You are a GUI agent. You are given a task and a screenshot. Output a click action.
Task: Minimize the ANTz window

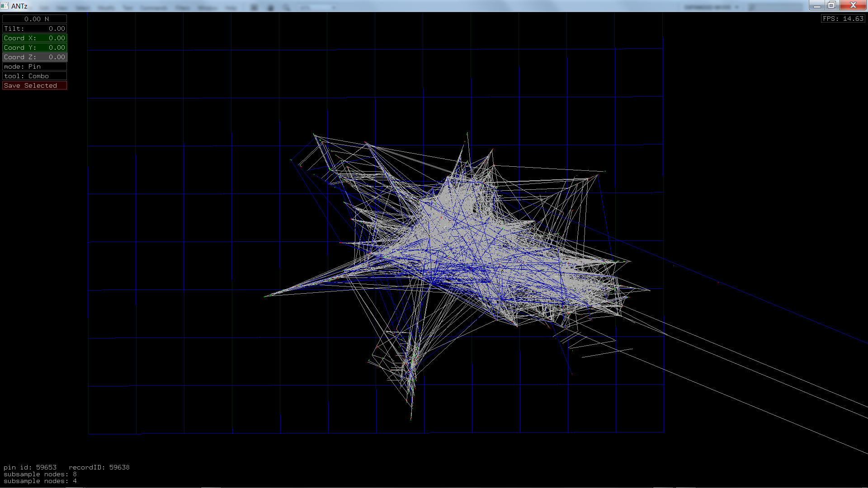pos(817,5)
